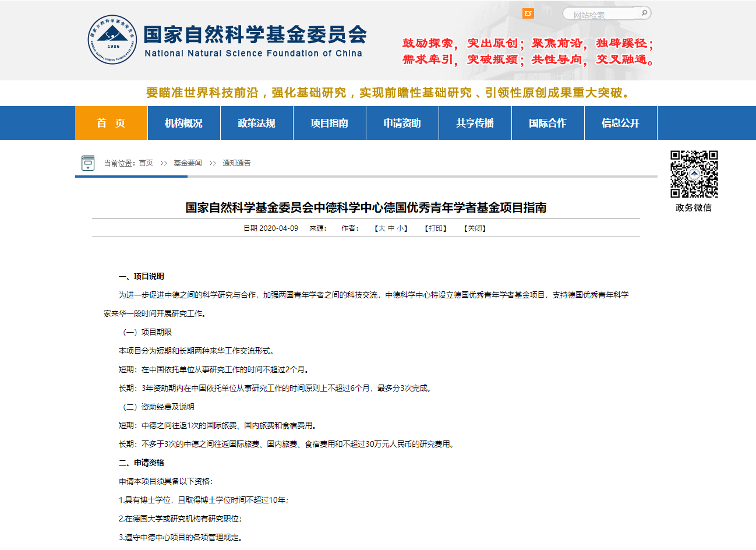This screenshot has height=550, width=756.
Task: Open the 机构概况 menu
Action: tap(184, 123)
